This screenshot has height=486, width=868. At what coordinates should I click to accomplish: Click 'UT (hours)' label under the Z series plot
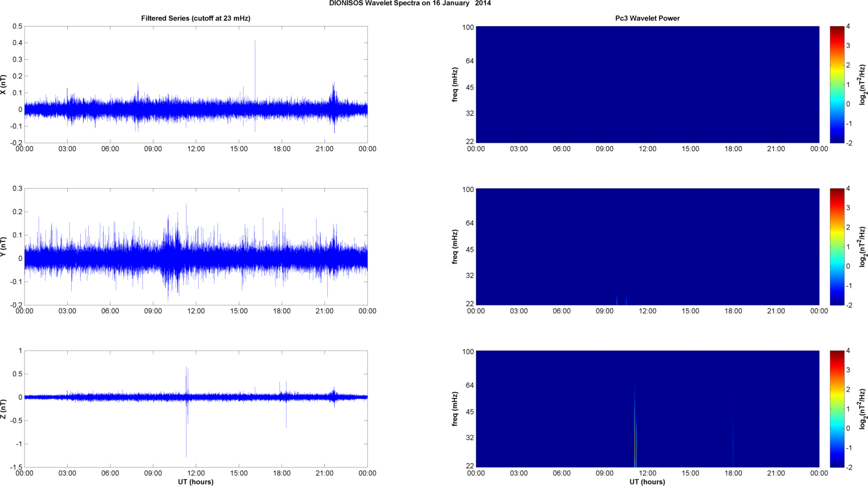[196, 481]
